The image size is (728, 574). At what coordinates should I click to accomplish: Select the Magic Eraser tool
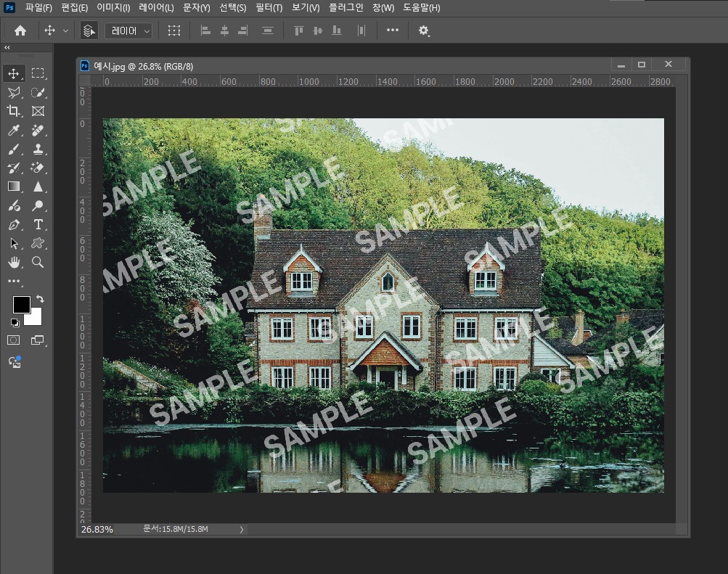[x=38, y=168]
